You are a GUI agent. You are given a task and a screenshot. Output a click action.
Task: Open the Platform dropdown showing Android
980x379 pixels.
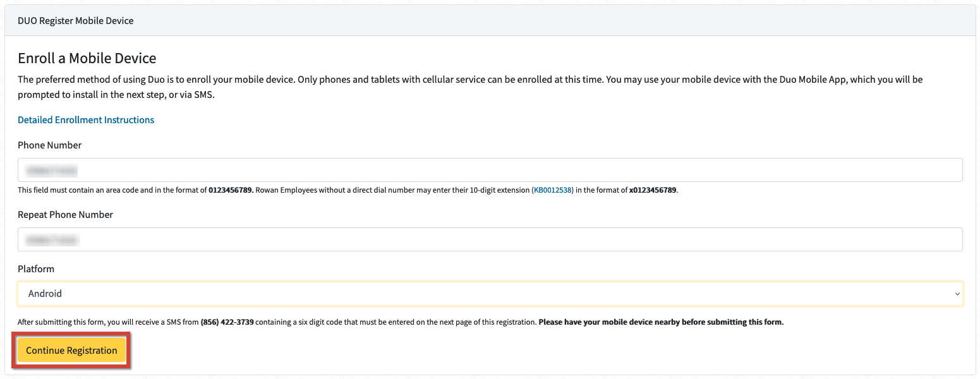click(490, 294)
